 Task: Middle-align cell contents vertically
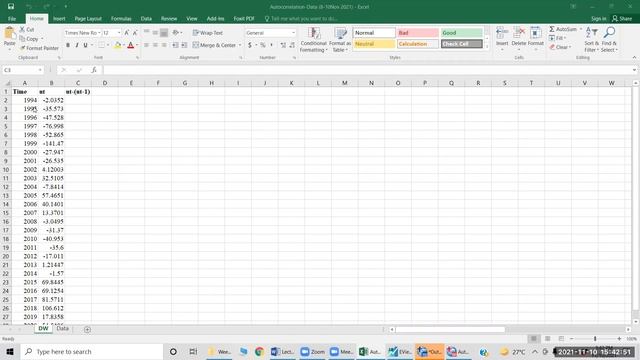[x=155, y=33]
